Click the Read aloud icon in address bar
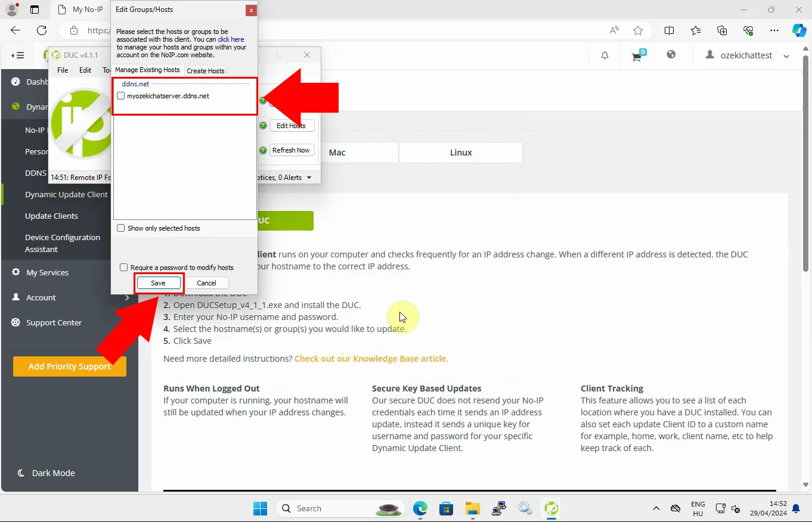Viewport: 812px width, 522px height. point(614,30)
